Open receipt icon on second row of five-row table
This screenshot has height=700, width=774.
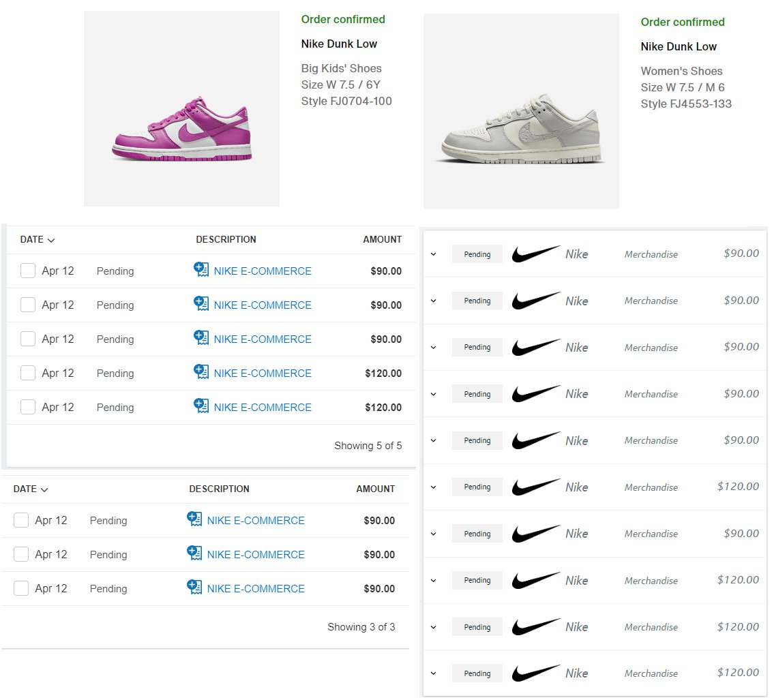[x=201, y=303]
